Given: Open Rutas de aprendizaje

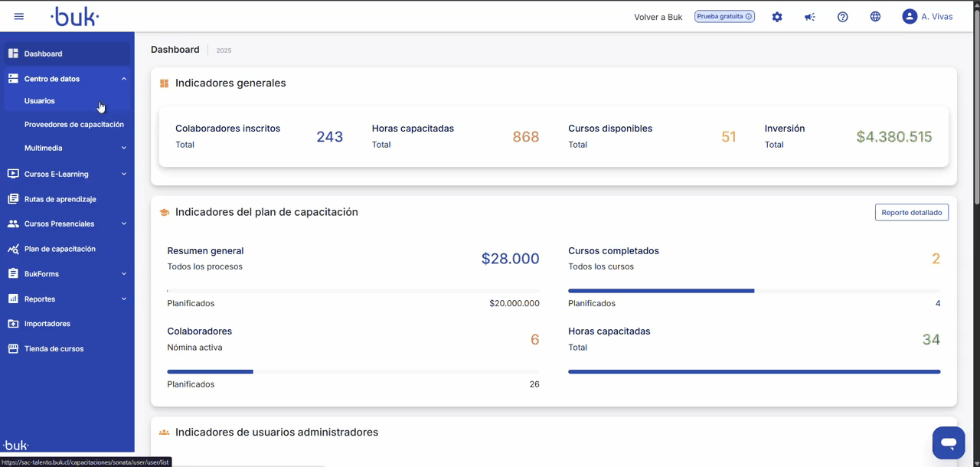Looking at the screenshot, I should (60, 199).
